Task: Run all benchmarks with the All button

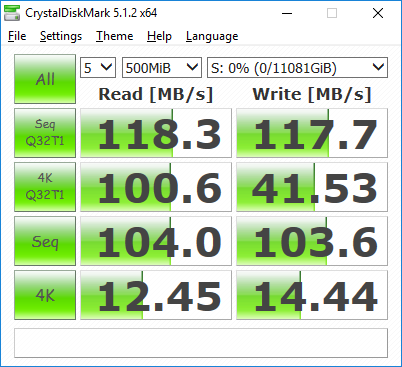Action: 45,79
